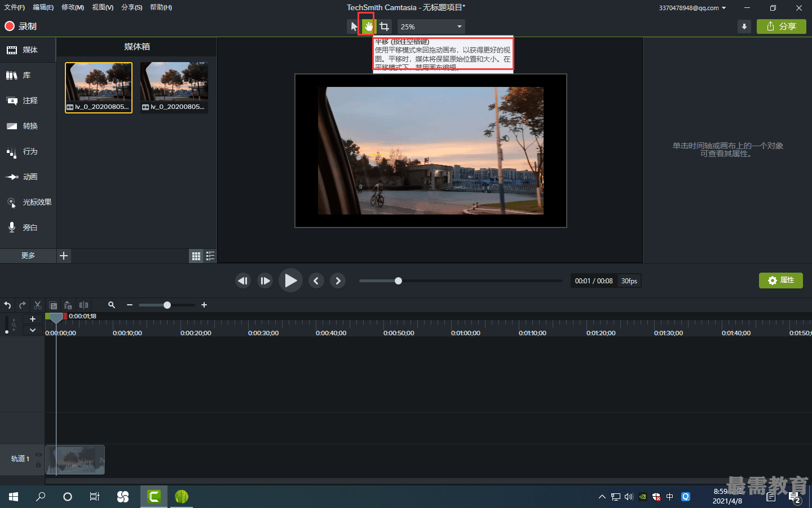
Task: Open the 媒体 media tab
Action: [x=28, y=50]
